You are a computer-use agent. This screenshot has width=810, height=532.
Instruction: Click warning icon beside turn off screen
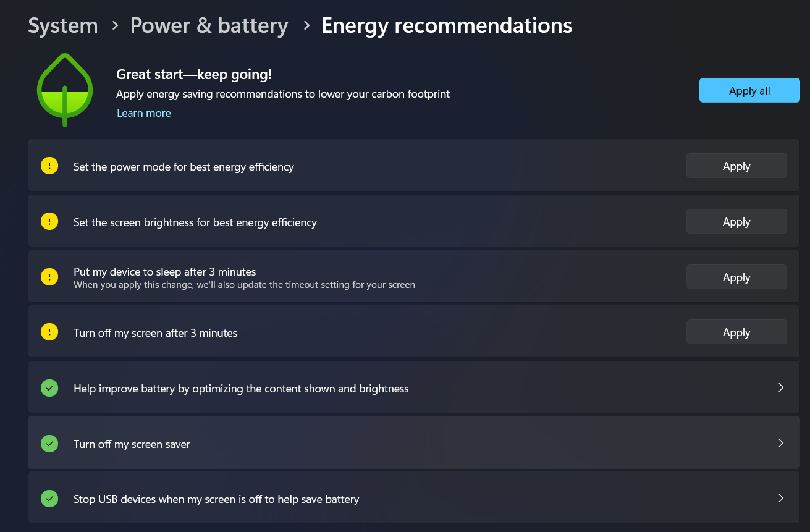point(49,332)
